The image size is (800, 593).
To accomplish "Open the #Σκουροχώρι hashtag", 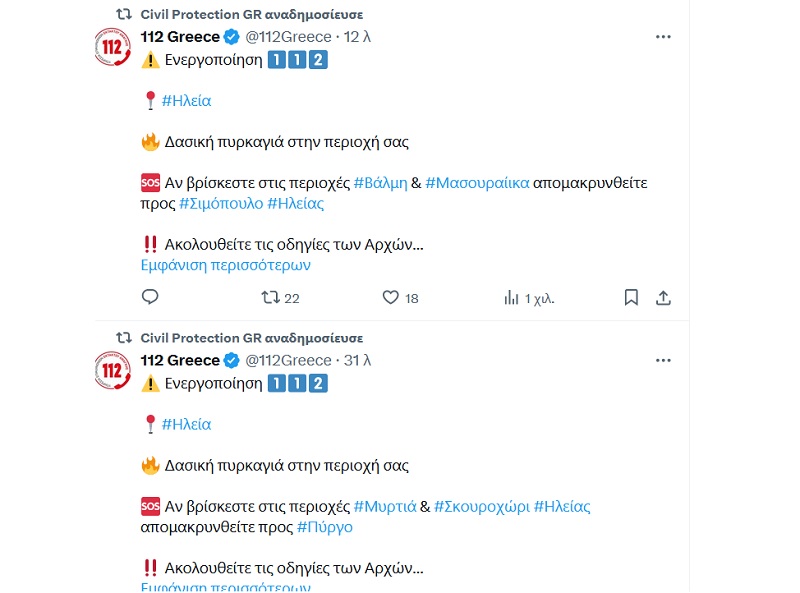I will [x=480, y=506].
